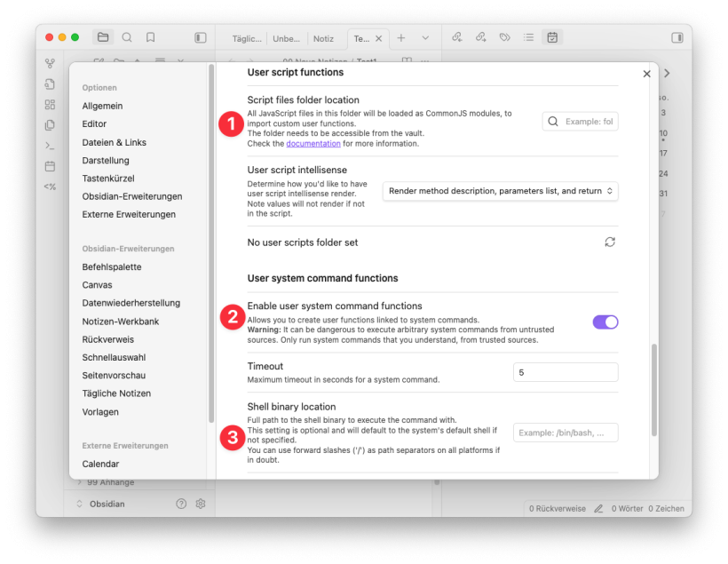
Task: Open Notizen-Werkbank plugin settings
Action: [x=120, y=322]
